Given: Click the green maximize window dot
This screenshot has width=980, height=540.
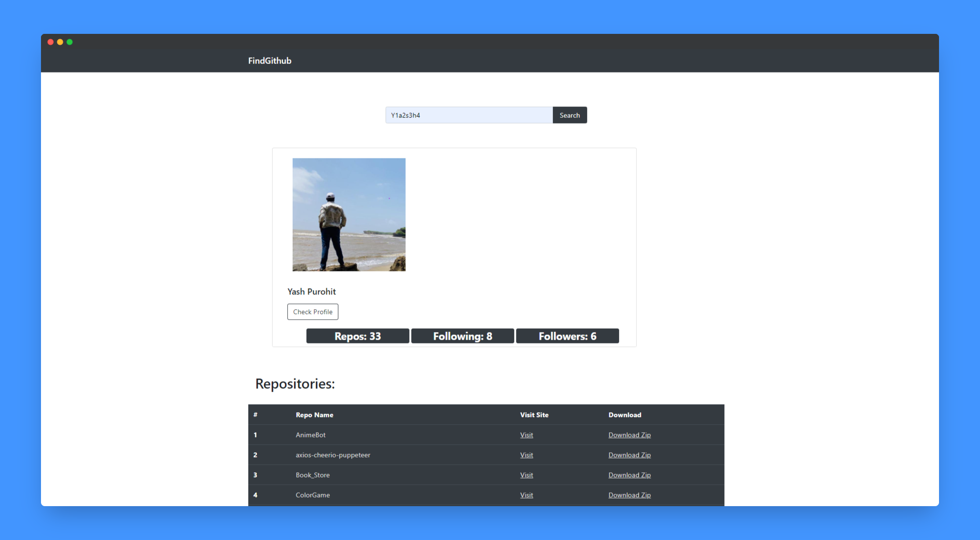Looking at the screenshot, I should [70, 42].
